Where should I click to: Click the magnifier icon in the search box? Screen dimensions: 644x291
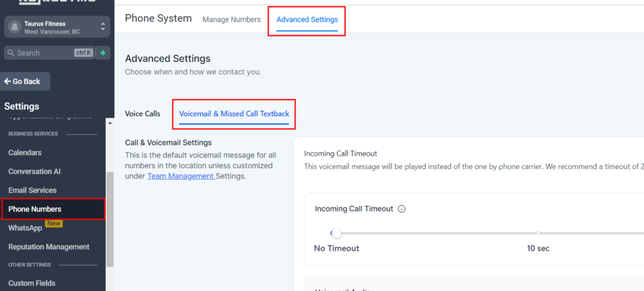11,53
